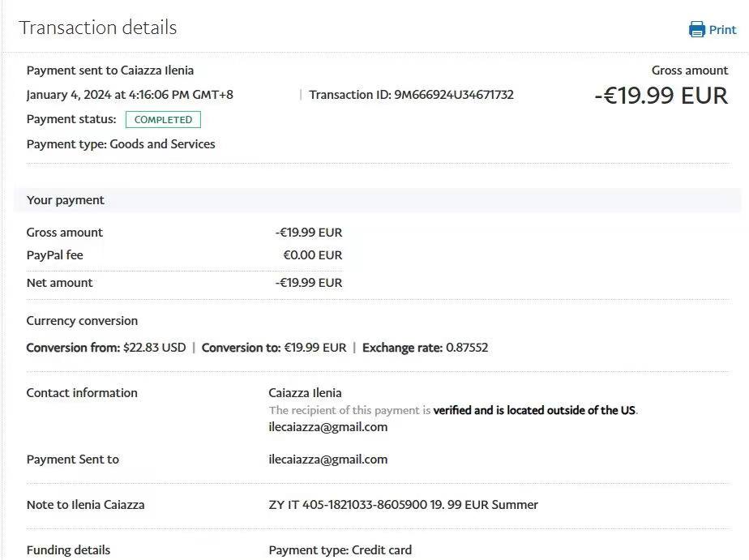Click the Payment type: Goods and Services line
The image size is (749, 560).
pyautogui.click(x=121, y=144)
